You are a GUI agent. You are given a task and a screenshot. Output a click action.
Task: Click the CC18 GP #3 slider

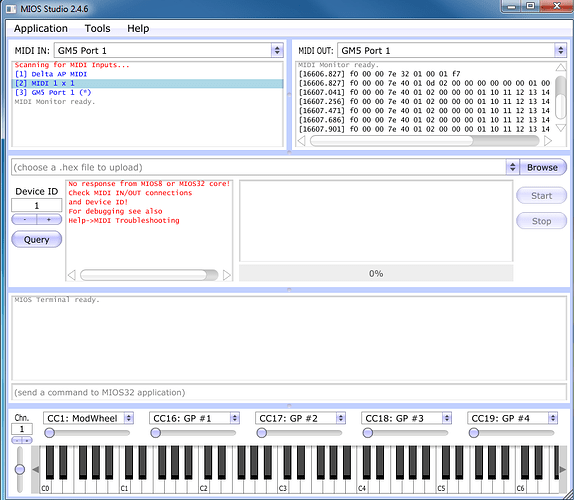tap(405, 433)
